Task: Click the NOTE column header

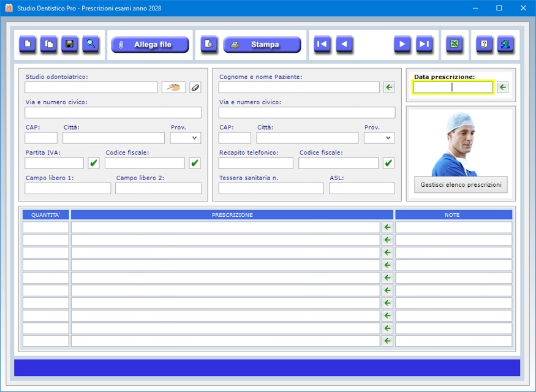Action: (x=454, y=215)
